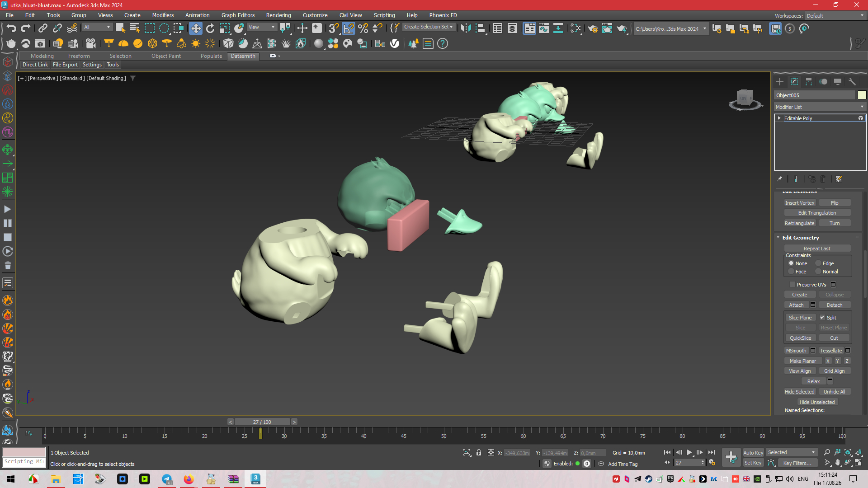Click the Mirror tool icon

pos(466,28)
